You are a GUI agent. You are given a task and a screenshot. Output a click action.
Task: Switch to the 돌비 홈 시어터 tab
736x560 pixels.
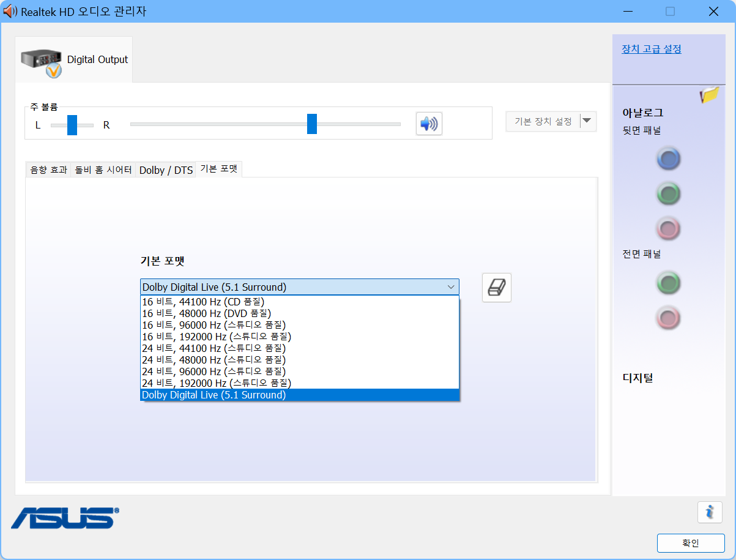103,170
